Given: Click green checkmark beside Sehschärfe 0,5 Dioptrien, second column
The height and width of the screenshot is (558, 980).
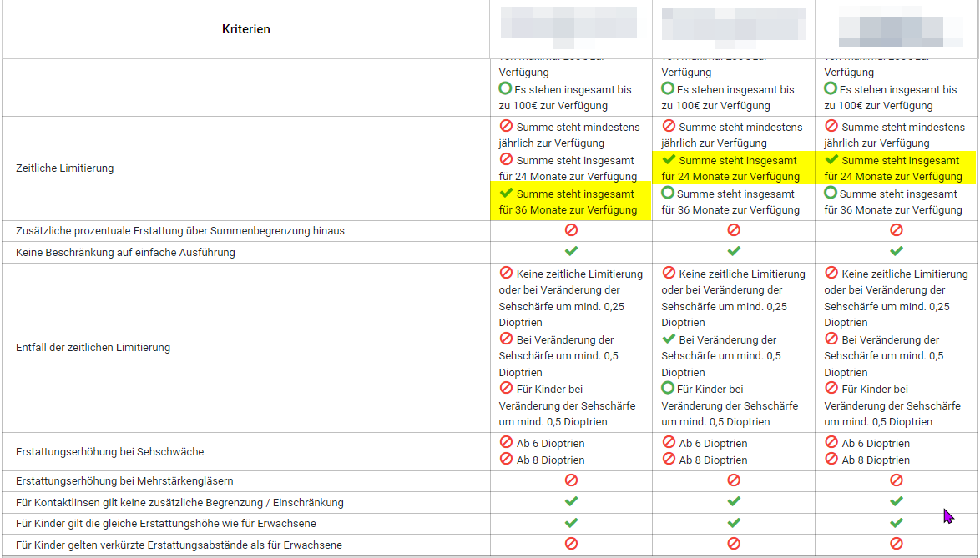Looking at the screenshot, I should tap(669, 339).
